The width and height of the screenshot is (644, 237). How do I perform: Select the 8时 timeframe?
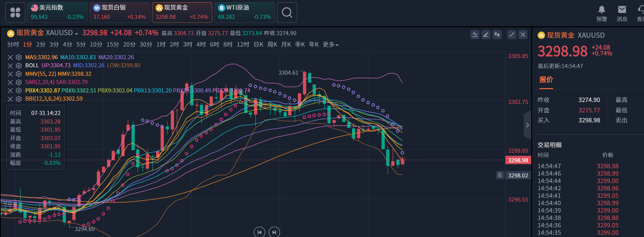click(228, 44)
